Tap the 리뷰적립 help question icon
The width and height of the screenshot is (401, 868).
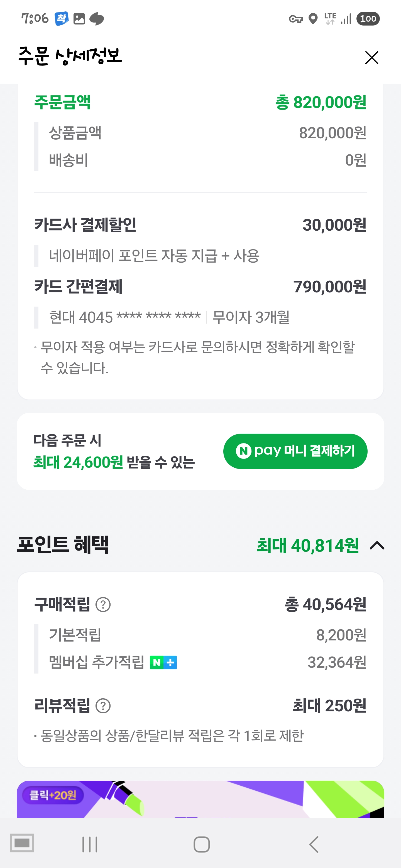click(x=103, y=706)
